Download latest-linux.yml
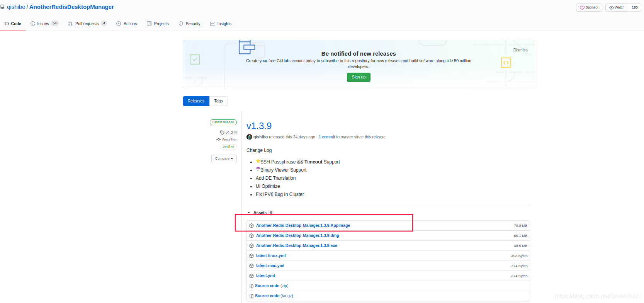Image resolution: width=644 pixels, height=303 pixels. point(271,255)
